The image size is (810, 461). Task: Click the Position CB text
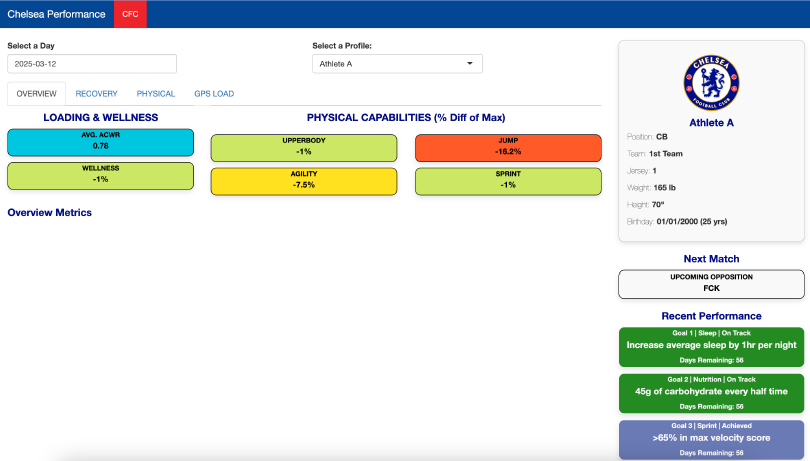click(647, 136)
